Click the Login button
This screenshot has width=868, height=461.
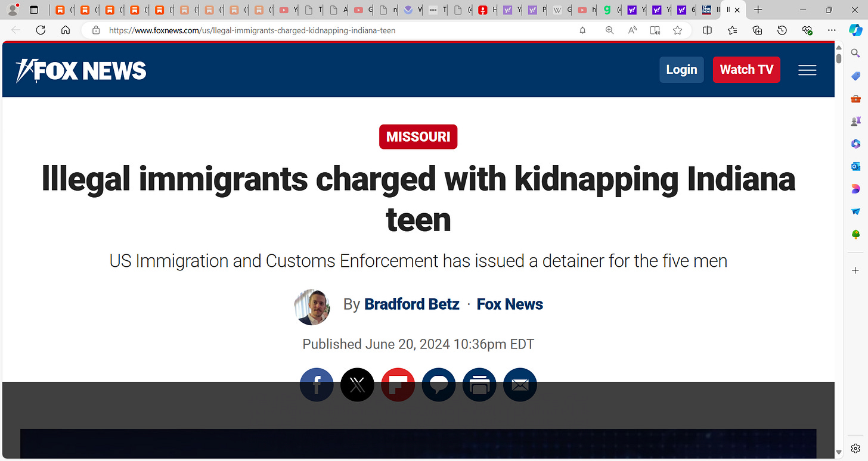681,70
